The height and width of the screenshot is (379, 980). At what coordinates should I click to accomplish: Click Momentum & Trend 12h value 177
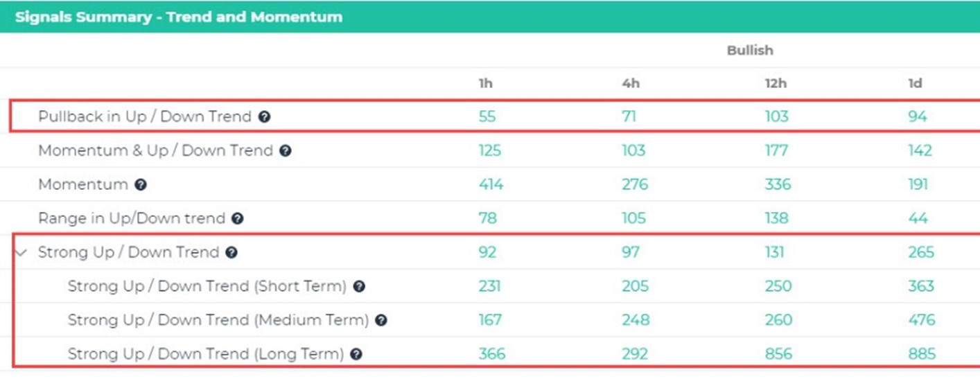pyautogui.click(x=777, y=150)
